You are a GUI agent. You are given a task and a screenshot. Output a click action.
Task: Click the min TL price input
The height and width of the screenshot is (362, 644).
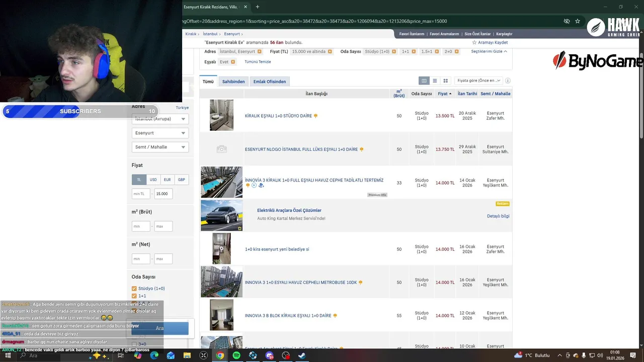141,194
